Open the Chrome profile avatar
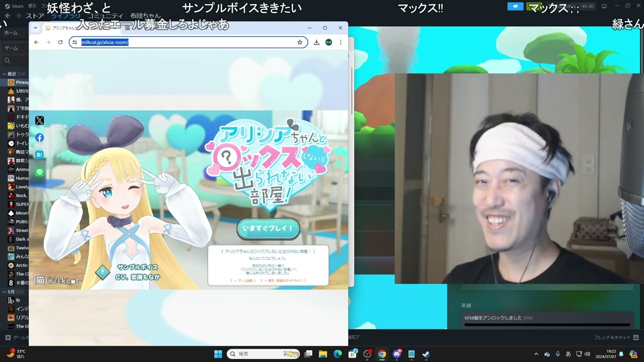The height and width of the screenshot is (362, 644). [x=329, y=42]
